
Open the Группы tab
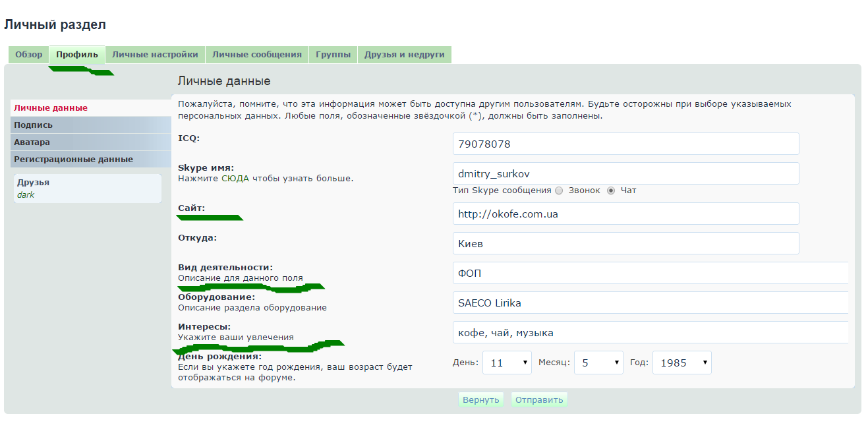click(333, 55)
